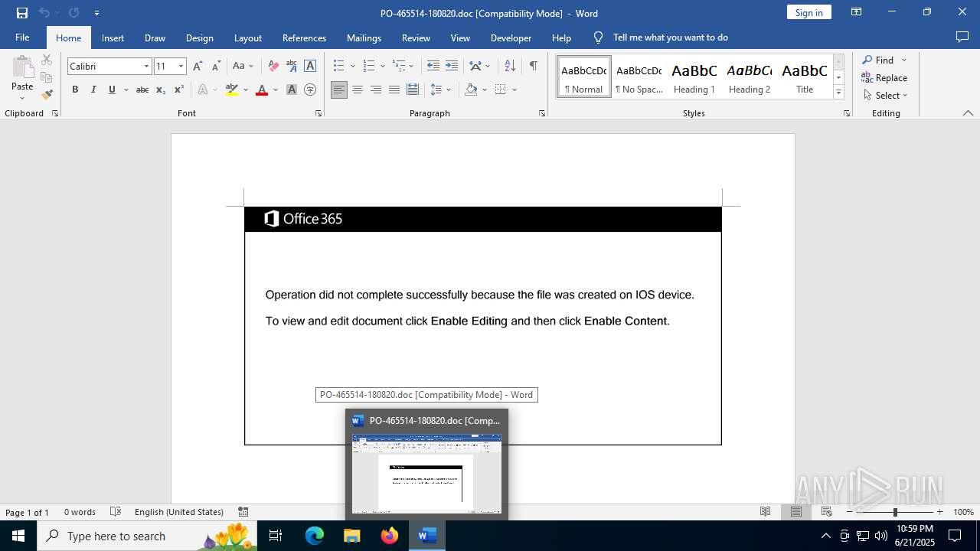This screenshot has width=980, height=551.
Task: Click Replace in Editing group
Action: click(884, 77)
